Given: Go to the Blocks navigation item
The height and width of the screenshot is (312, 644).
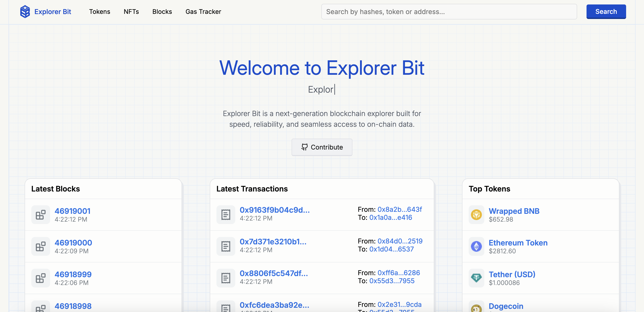Looking at the screenshot, I should tap(162, 12).
